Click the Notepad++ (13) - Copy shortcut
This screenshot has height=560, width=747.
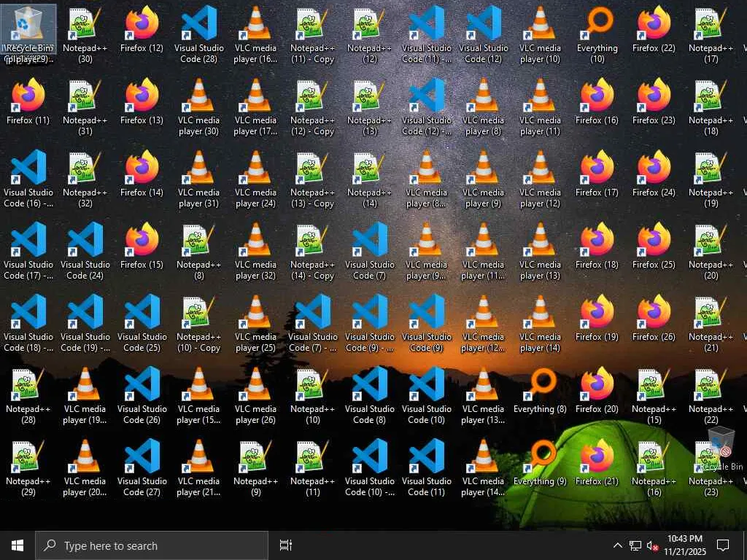point(312,180)
